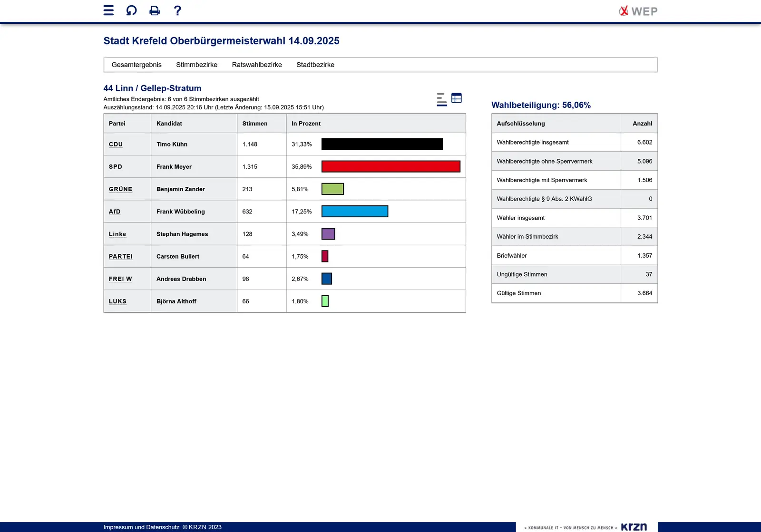Switch results to bar chart view icon
Image resolution: width=761 pixels, height=532 pixels.
[441, 99]
